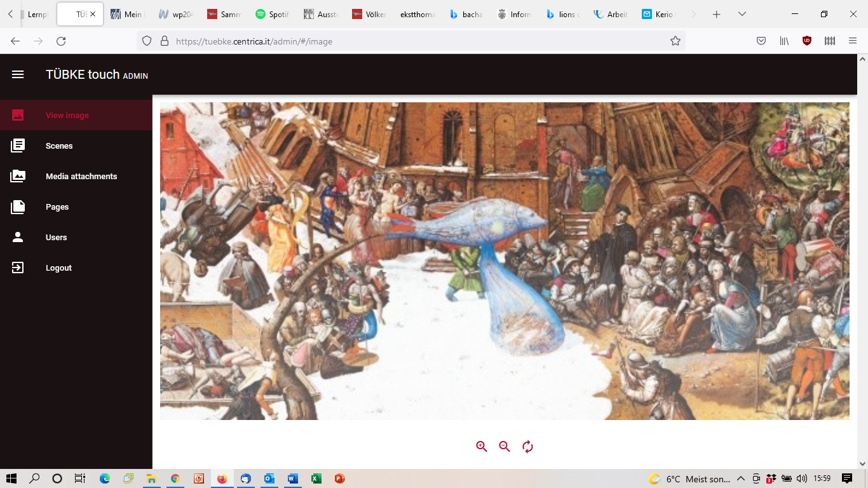Switch to the Spotify browser tab
Image resolution: width=868 pixels, height=488 pixels.
pyautogui.click(x=272, y=14)
